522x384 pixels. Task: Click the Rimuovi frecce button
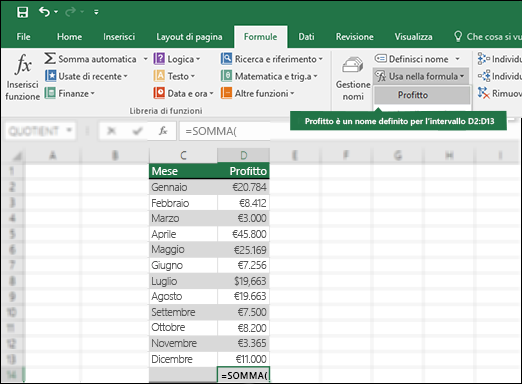pyautogui.click(x=499, y=93)
